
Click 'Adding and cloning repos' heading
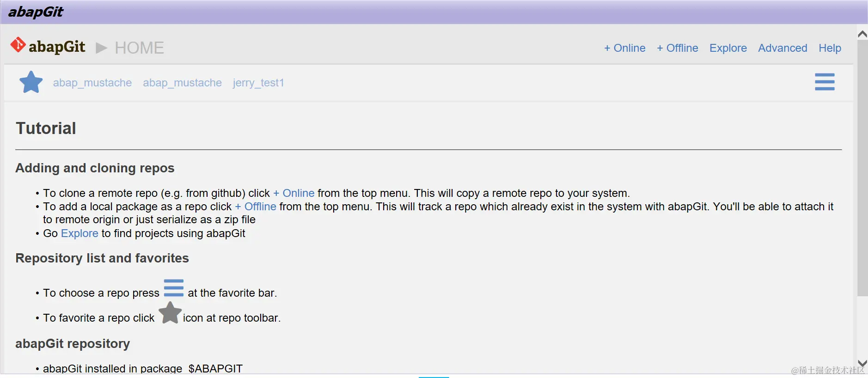(95, 168)
